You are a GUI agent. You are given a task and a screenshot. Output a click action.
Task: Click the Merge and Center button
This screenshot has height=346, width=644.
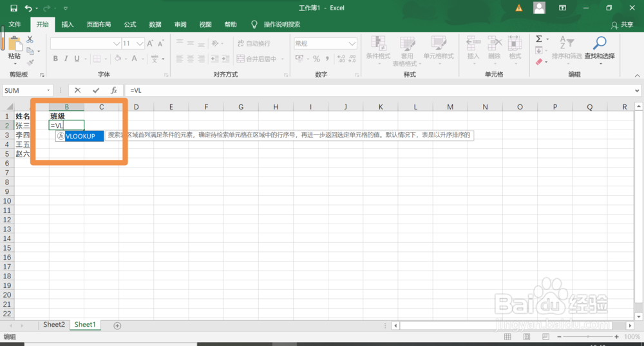(x=257, y=59)
